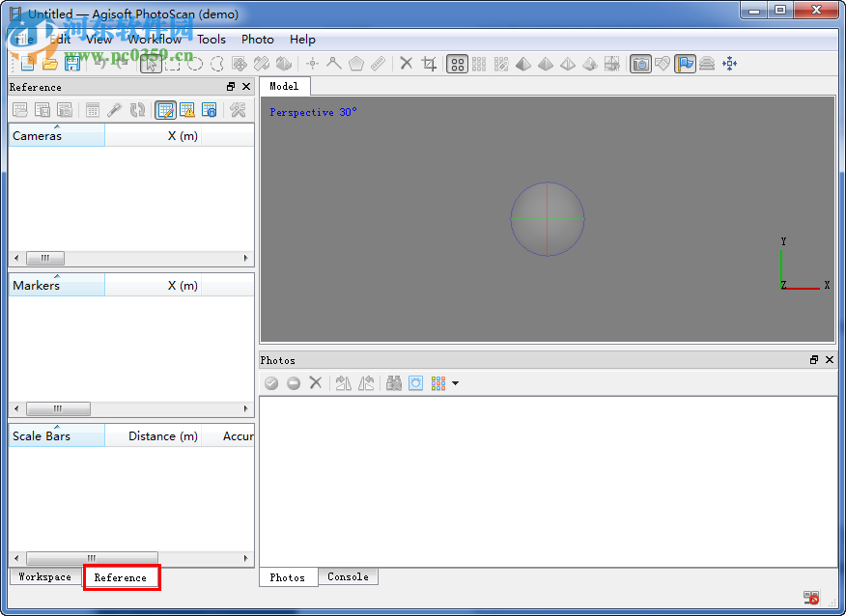This screenshot has height=616, width=846.
Task: Save the project via the disk icon
Action: [x=72, y=63]
